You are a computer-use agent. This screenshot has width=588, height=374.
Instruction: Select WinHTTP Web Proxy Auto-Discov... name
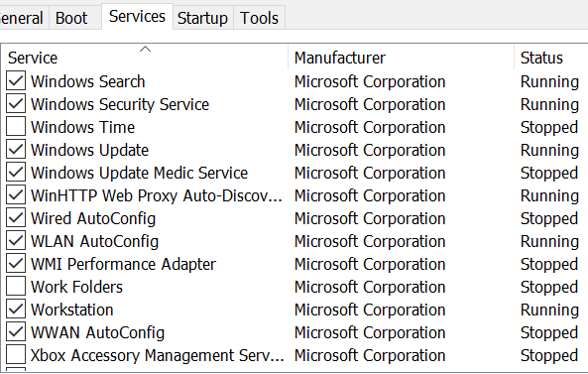pyautogui.click(x=157, y=195)
